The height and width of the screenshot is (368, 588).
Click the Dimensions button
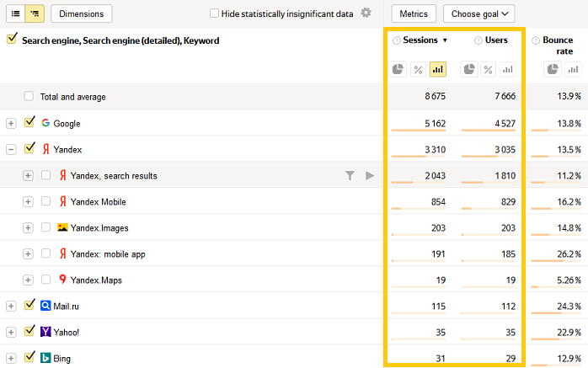pos(82,13)
